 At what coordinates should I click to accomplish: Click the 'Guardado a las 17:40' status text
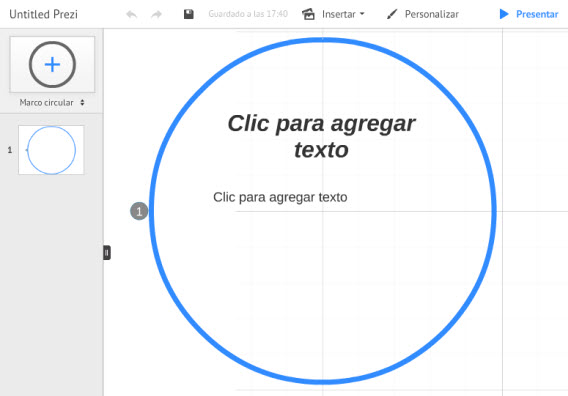[x=248, y=14]
